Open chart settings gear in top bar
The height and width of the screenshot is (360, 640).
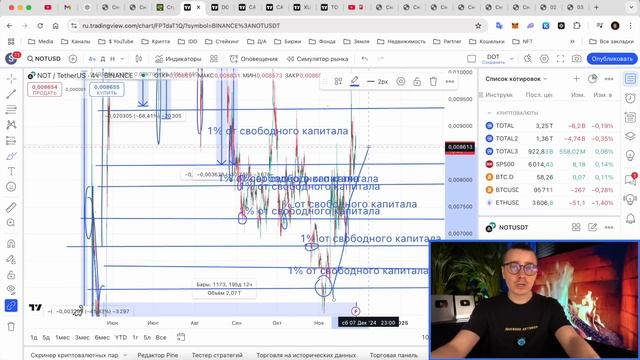point(544,59)
